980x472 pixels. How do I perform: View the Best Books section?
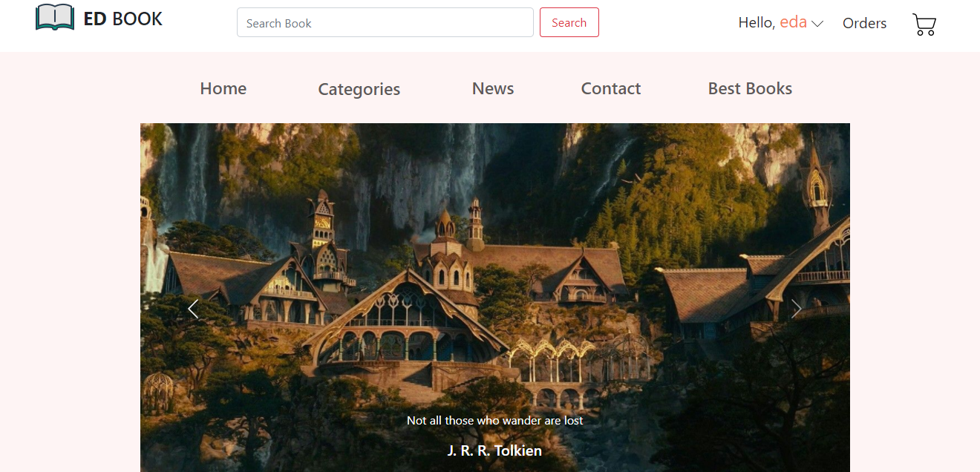(749, 88)
